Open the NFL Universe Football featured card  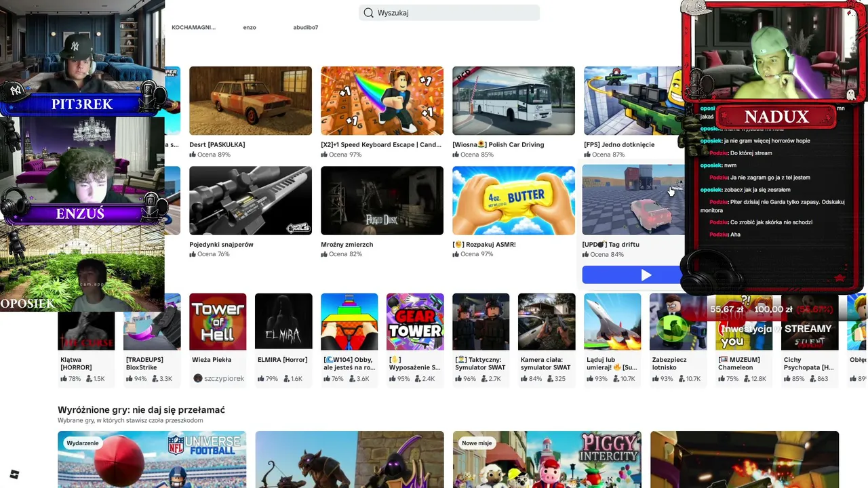tap(152, 460)
